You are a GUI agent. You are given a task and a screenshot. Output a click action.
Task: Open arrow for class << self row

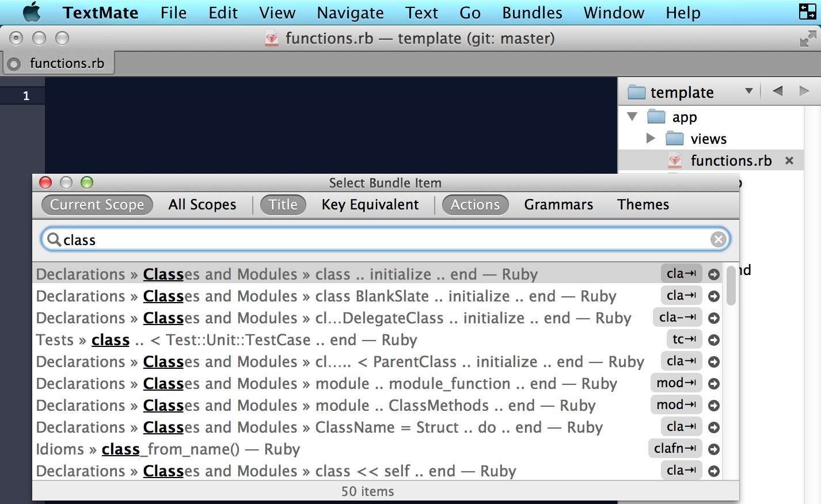[714, 471]
